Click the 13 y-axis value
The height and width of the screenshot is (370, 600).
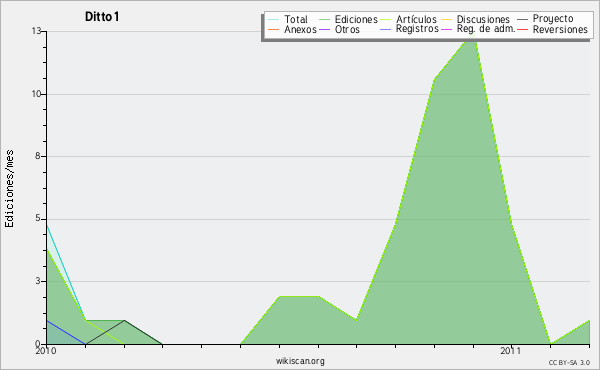[36, 31]
